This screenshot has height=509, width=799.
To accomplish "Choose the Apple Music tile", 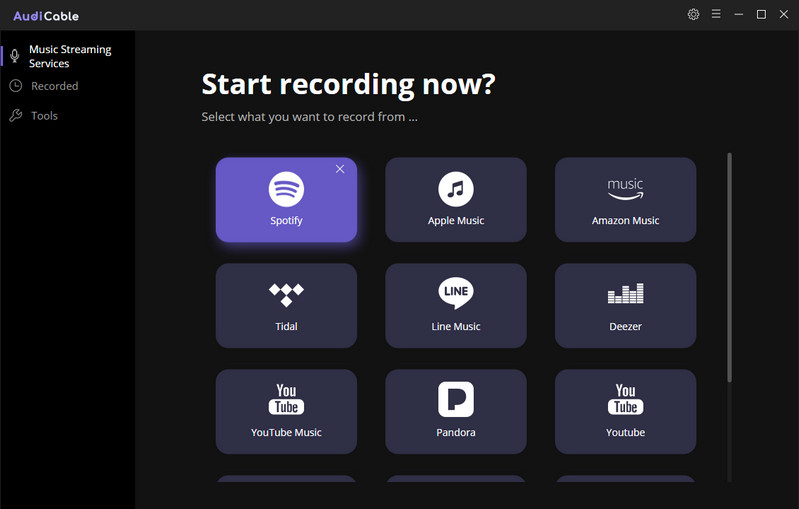I will tap(456, 200).
